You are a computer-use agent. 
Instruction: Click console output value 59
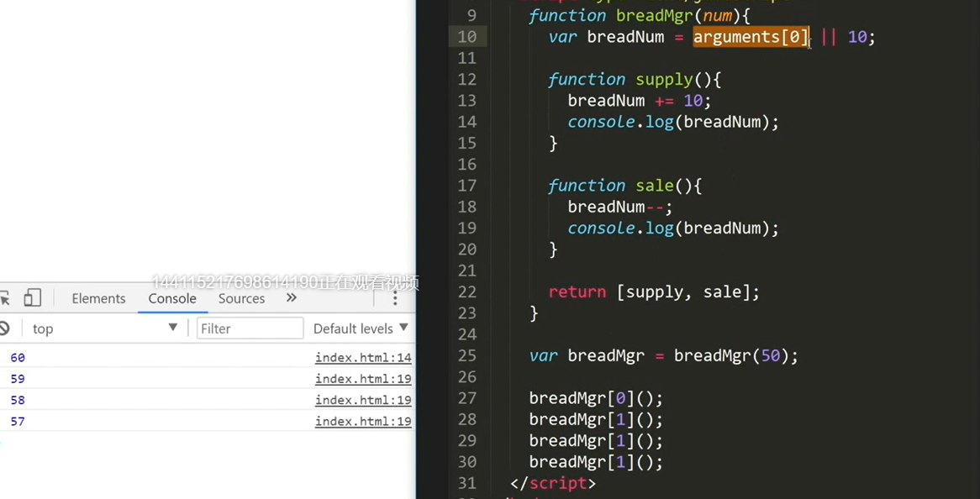18,379
